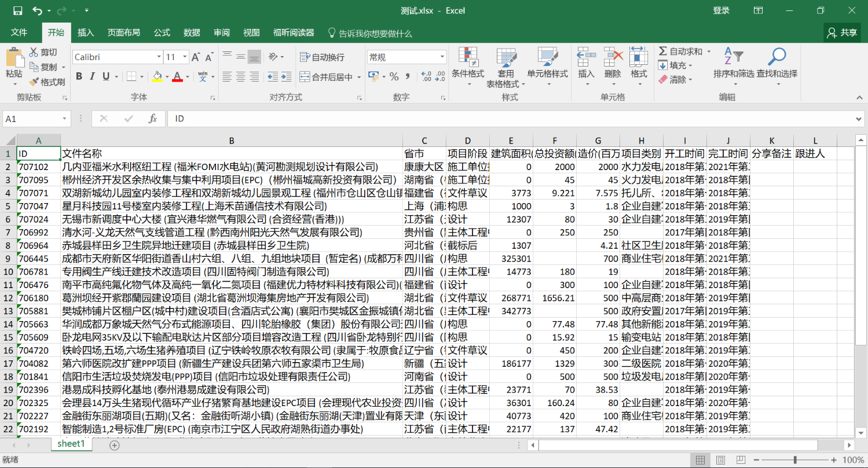
Task: Toggle center horizontal alignment
Action: [x=240, y=76]
